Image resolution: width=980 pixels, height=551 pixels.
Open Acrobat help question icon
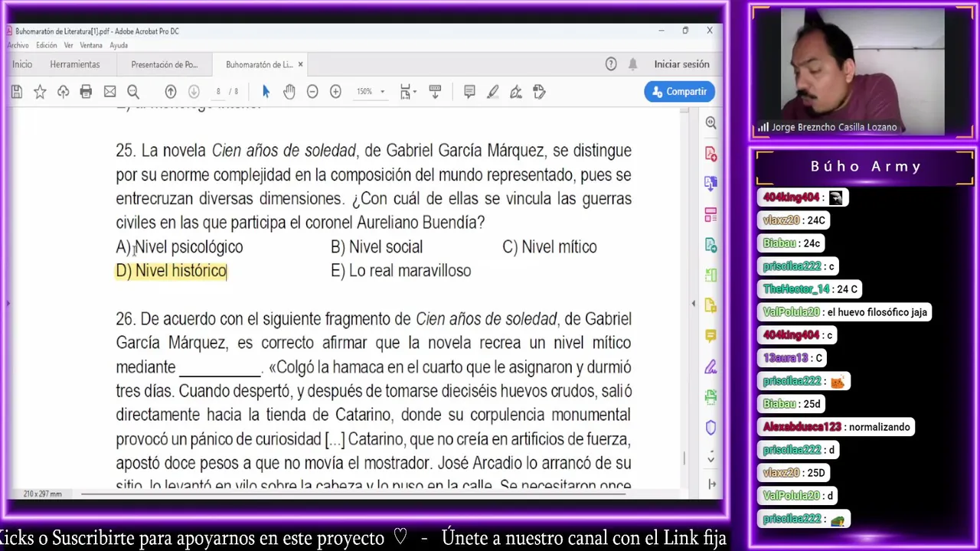point(611,64)
